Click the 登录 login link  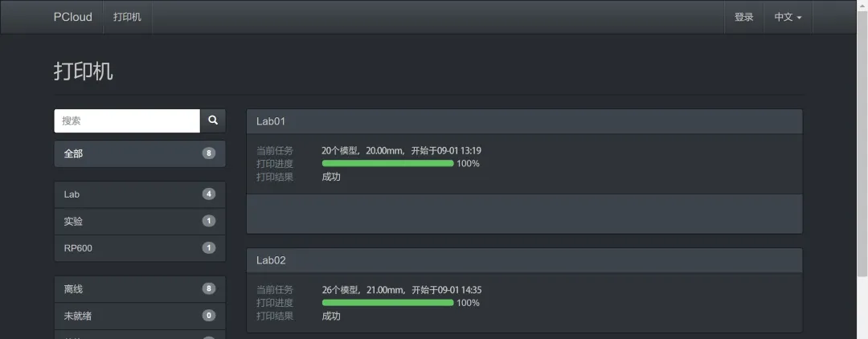[743, 17]
